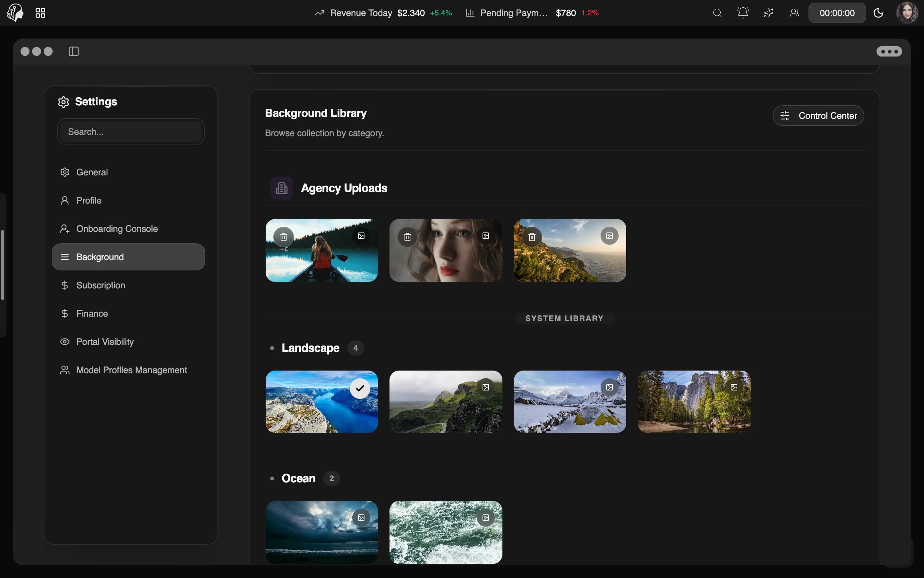The height and width of the screenshot is (578, 924).
Task: Apply the green hills landscape background icon
Action: point(486,387)
